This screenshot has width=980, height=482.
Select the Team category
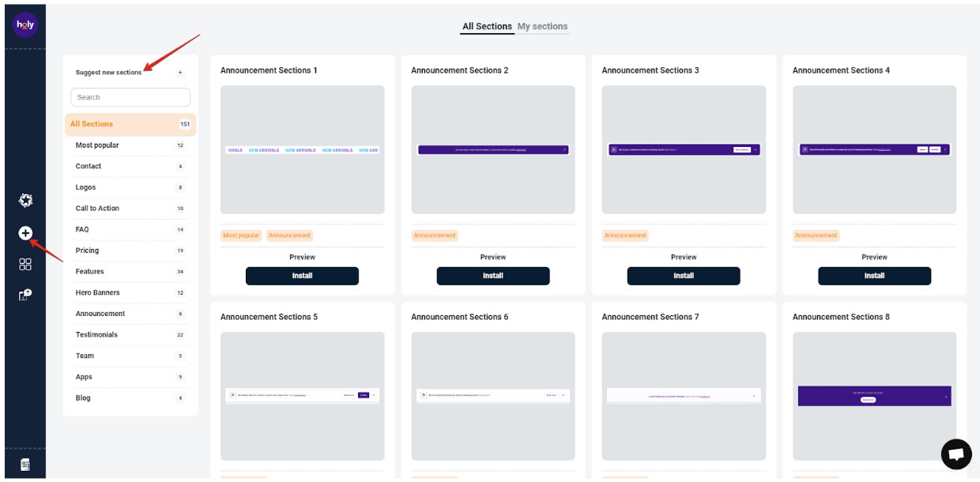coord(130,356)
